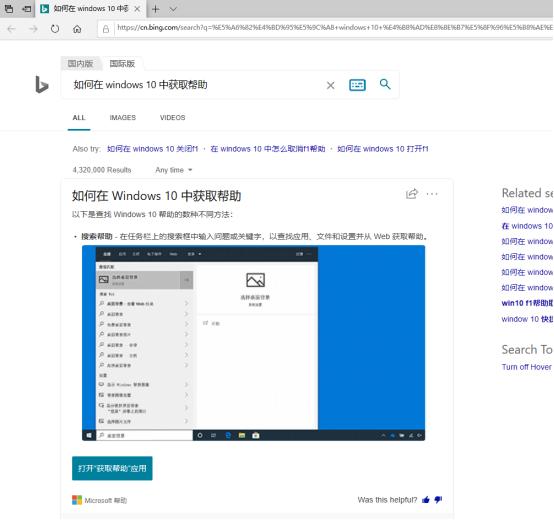This screenshot has height=520, width=554.
Task: Switch to the 国际版 tab
Action: (122, 64)
